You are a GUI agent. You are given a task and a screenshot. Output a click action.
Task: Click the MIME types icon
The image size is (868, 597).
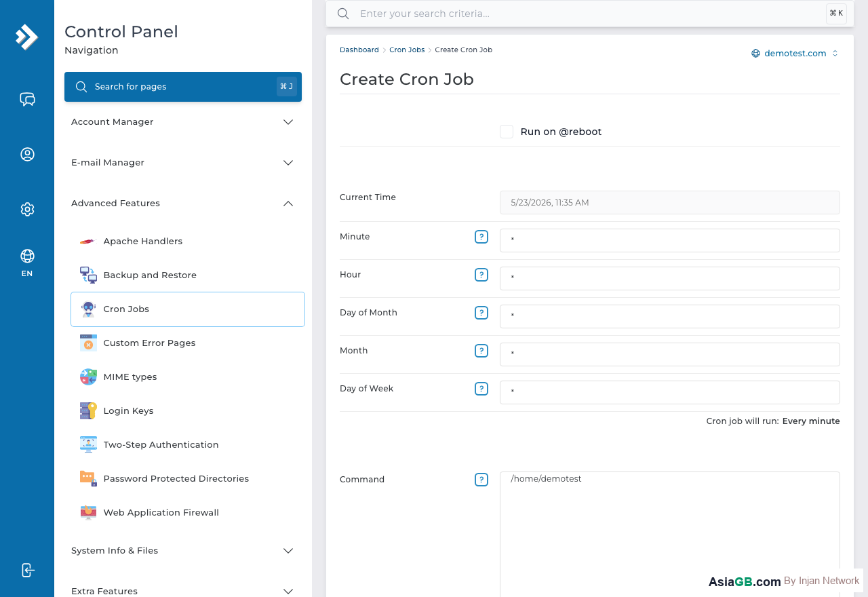point(88,377)
